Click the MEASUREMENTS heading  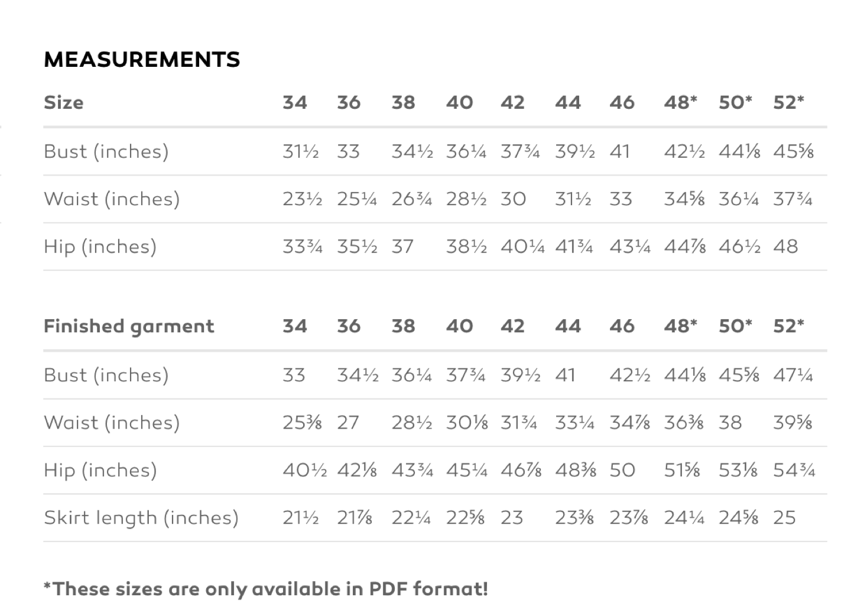point(142,59)
